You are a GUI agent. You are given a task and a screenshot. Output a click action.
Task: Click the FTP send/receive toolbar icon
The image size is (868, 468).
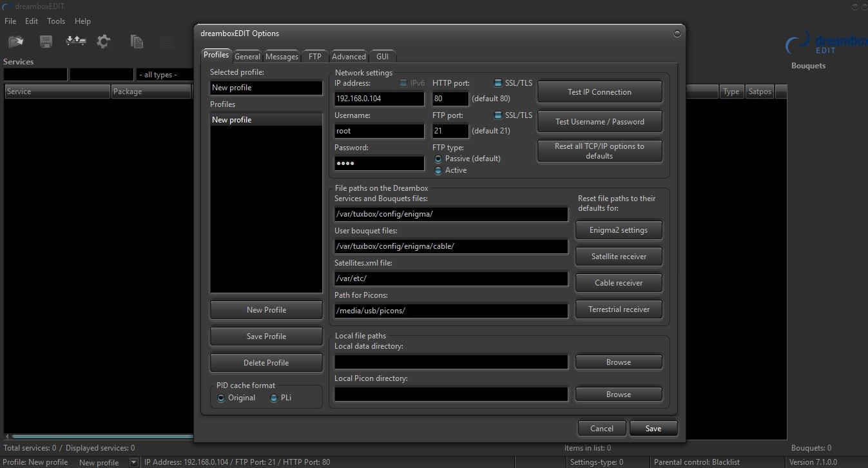[75, 41]
